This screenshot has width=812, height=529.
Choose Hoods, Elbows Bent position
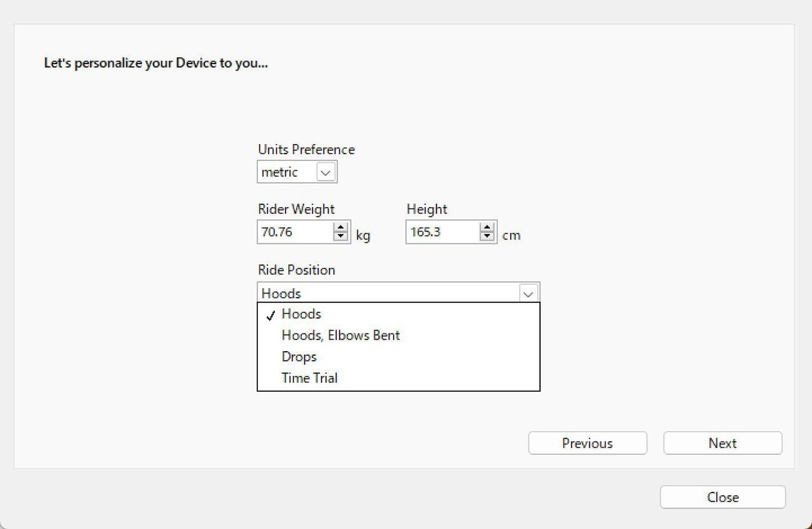click(340, 336)
